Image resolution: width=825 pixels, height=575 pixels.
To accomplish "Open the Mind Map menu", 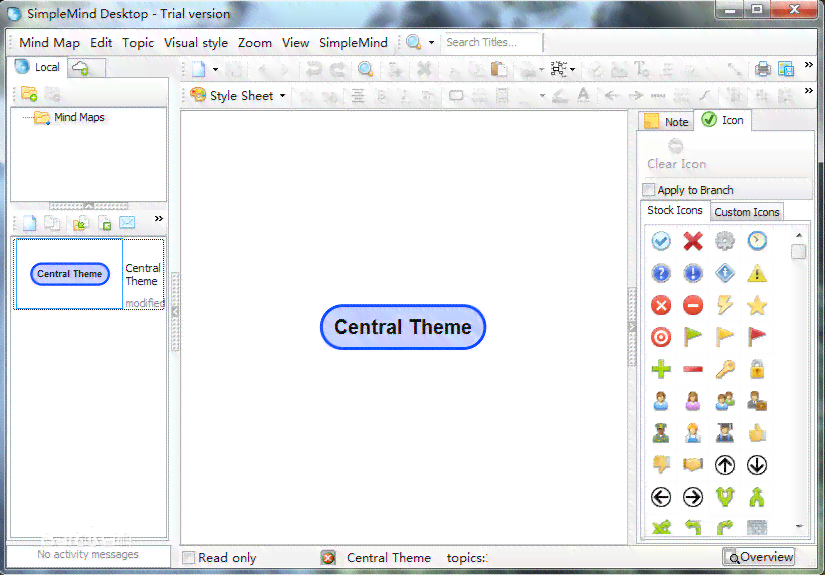I will click(49, 43).
